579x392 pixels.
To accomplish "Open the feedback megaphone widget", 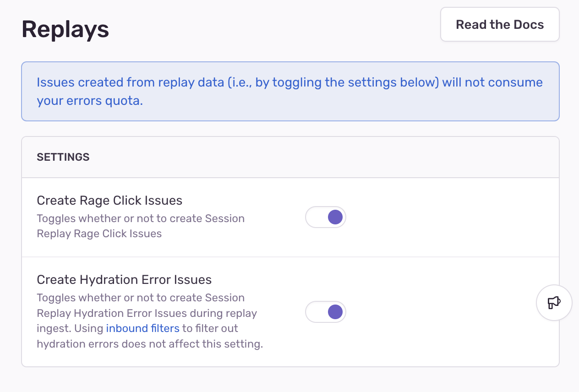I will [554, 302].
